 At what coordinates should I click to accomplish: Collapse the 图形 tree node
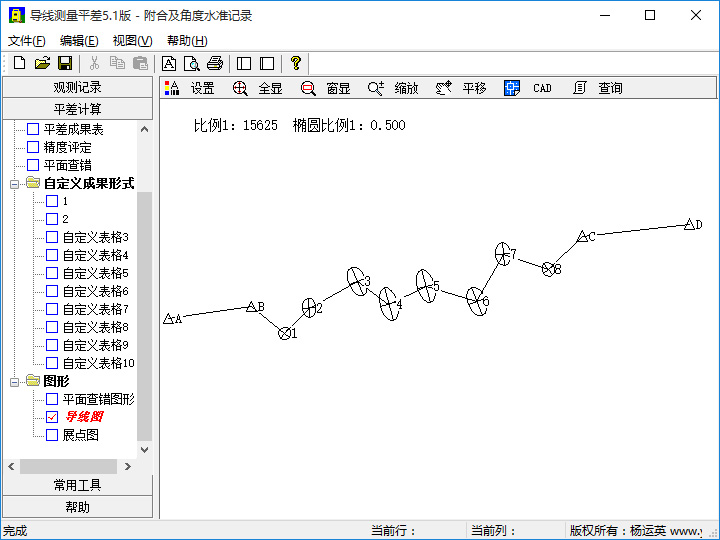coord(15,381)
